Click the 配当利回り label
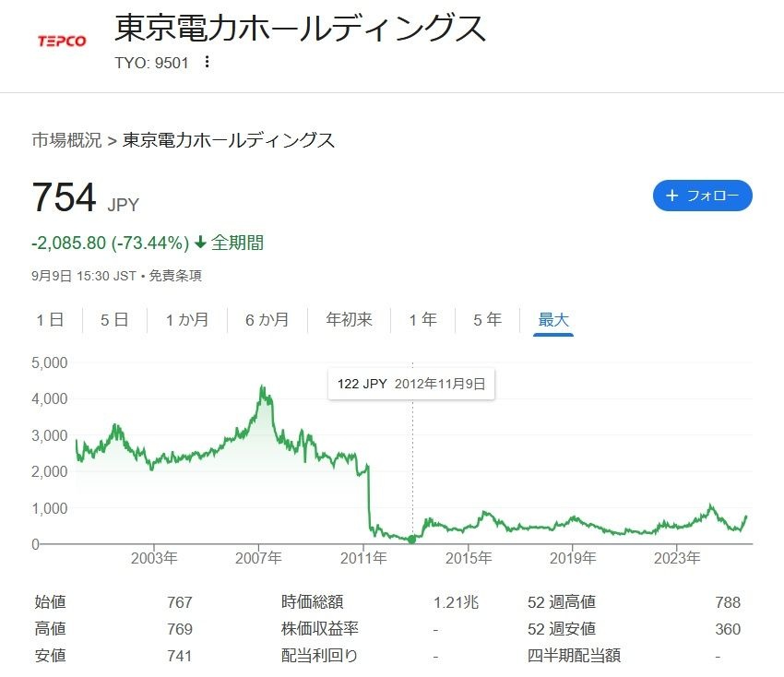 click(x=319, y=656)
